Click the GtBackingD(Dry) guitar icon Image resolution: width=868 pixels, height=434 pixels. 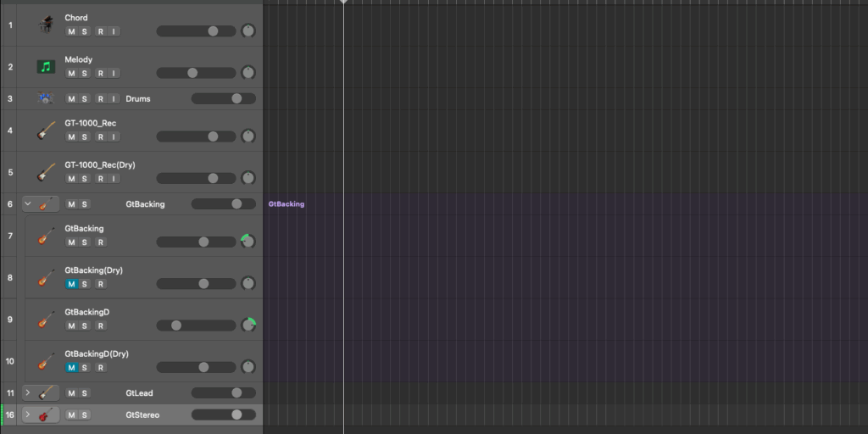click(46, 361)
